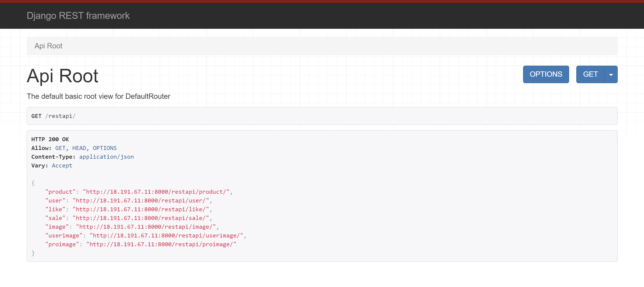
Task: Click the HTTP 200 OK status text
Action: click(x=50, y=139)
